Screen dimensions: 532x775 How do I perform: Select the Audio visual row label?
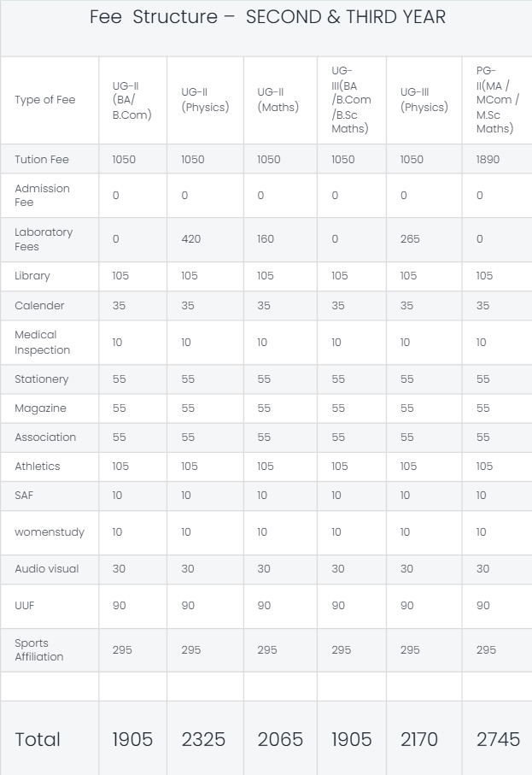coord(46,569)
